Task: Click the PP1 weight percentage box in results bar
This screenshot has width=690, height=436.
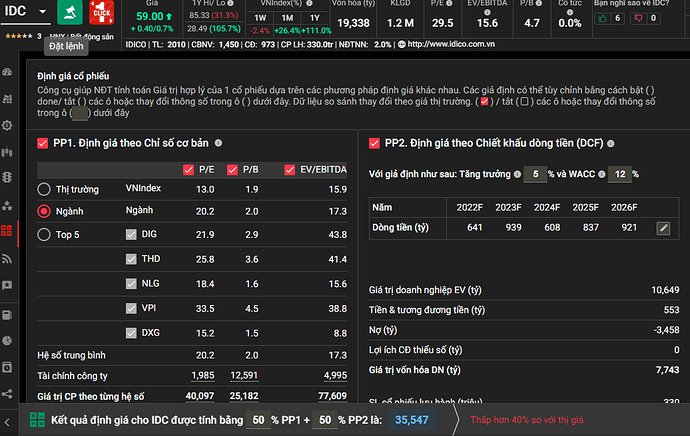Action: (257, 420)
